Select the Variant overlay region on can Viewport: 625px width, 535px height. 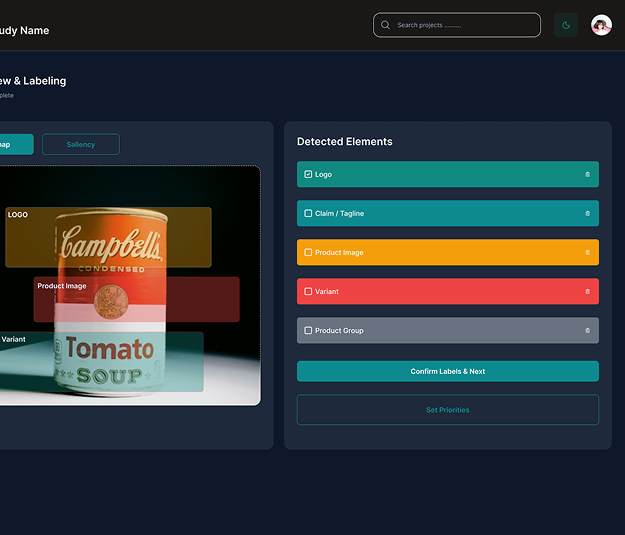point(101,362)
